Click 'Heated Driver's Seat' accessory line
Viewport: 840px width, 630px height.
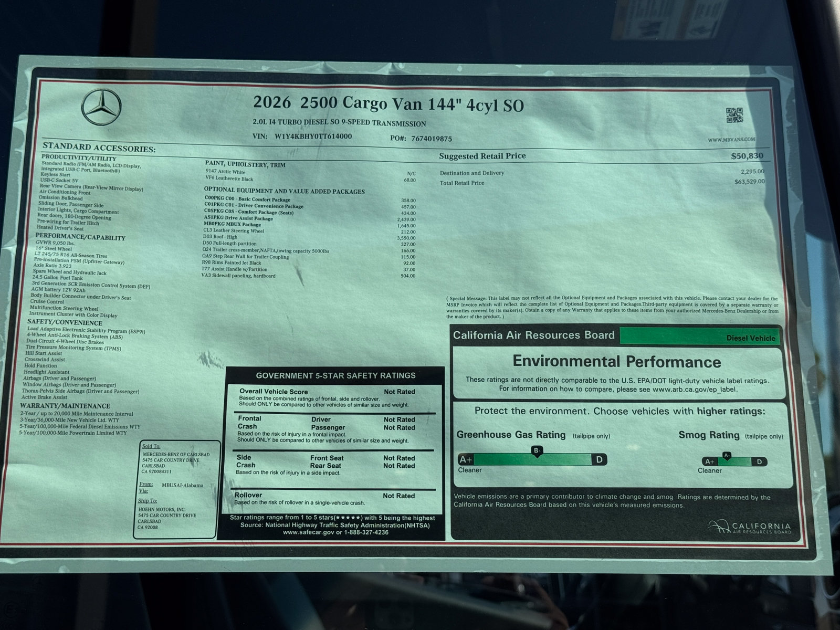tap(60, 228)
